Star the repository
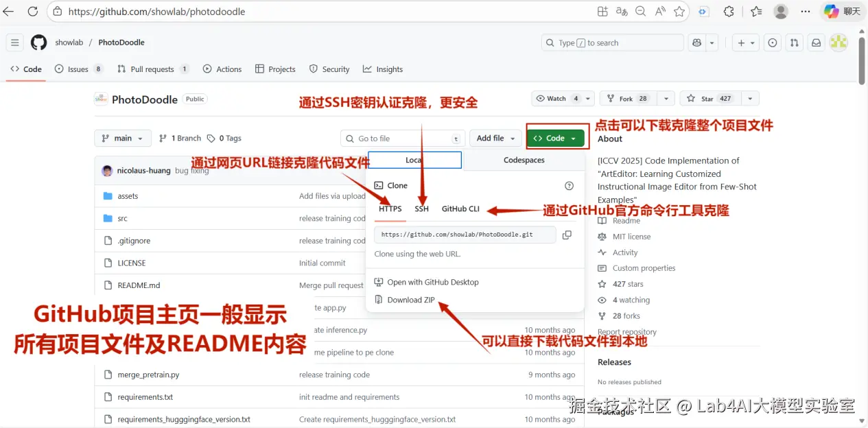Screen dimensions: 868x428 click(x=710, y=99)
